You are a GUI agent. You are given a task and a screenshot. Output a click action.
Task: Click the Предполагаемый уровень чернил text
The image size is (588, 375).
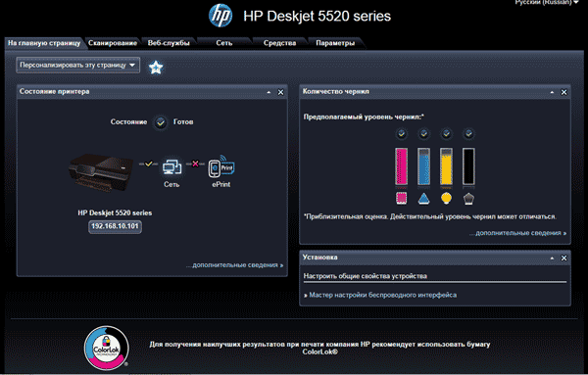[x=364, y=117]
